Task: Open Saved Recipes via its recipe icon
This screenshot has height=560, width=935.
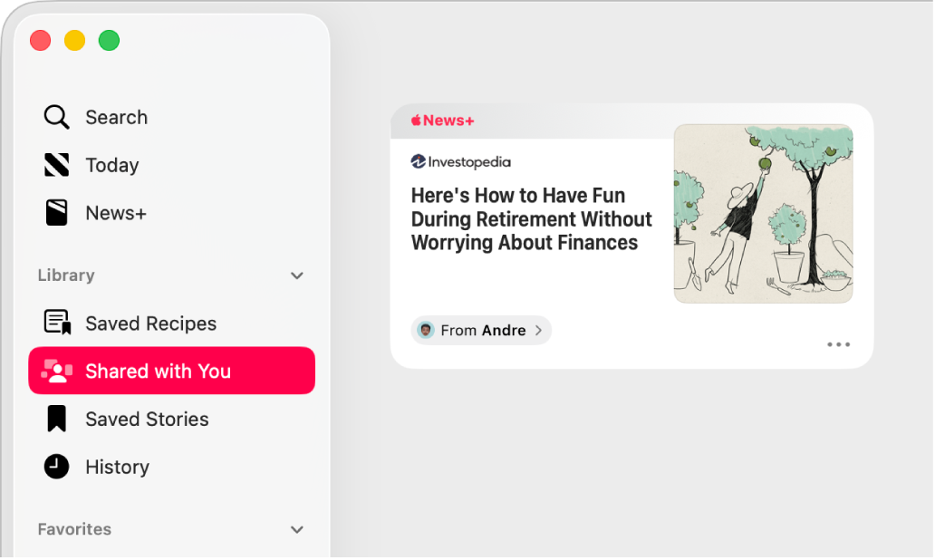Action: (55, 323)
